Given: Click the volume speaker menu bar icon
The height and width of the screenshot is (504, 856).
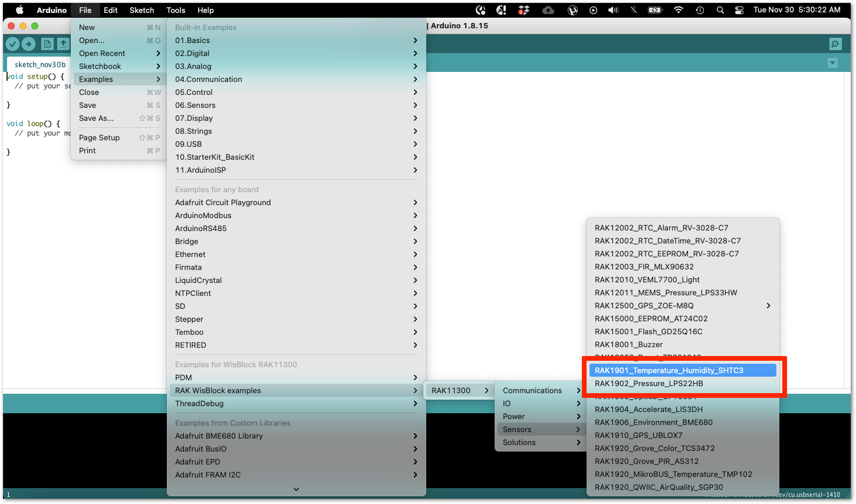Looking at the screenshot, I should pyautogui.click(x=614, y=10).
